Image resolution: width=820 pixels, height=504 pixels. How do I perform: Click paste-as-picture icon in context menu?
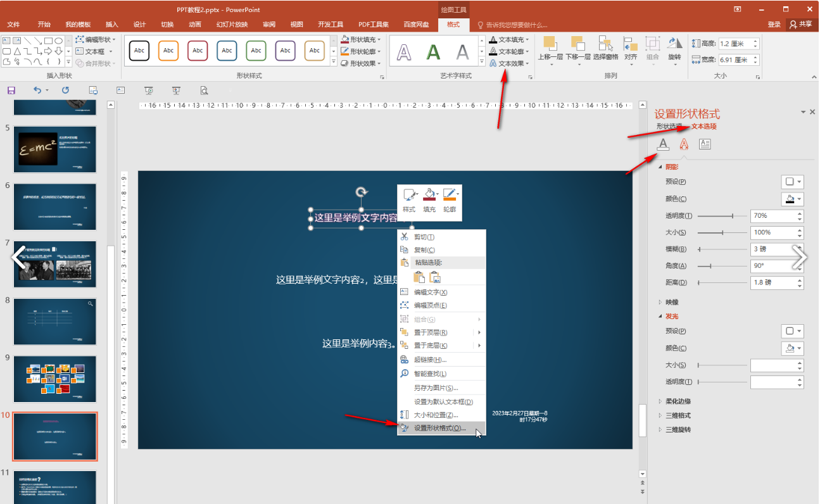click(x=435, y=277)
